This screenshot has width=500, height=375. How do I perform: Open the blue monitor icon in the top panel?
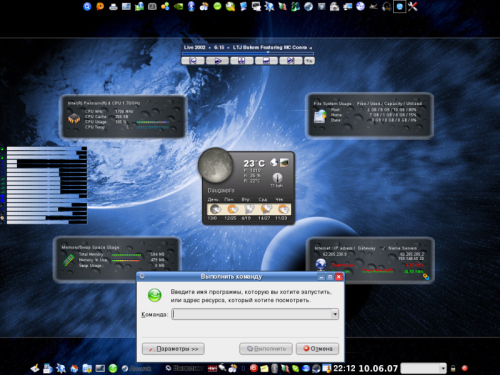[x=243, y=6]
